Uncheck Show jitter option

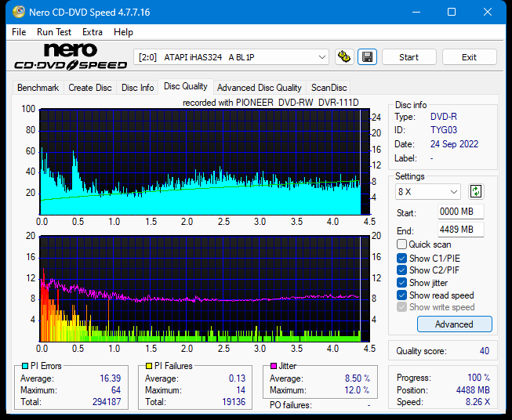click(x=401, y=283)
